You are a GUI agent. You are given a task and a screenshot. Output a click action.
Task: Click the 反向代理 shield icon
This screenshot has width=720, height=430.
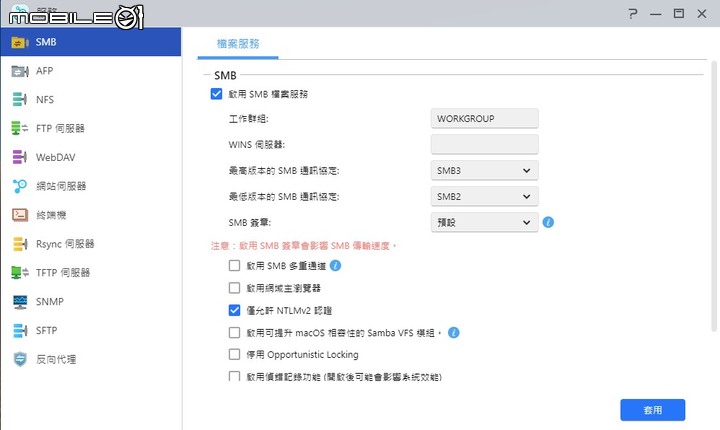pyautogui.click(x=19, y=359)
